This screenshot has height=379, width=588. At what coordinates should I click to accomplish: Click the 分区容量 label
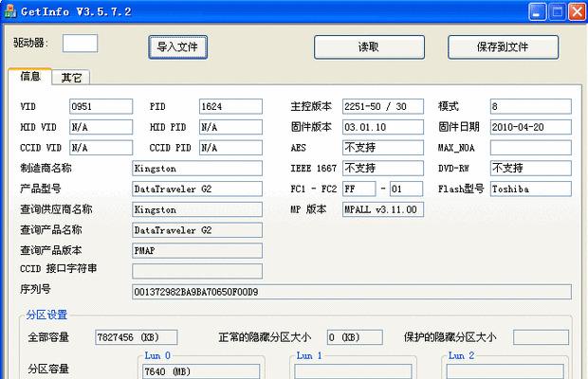click(x=48, y=369)
